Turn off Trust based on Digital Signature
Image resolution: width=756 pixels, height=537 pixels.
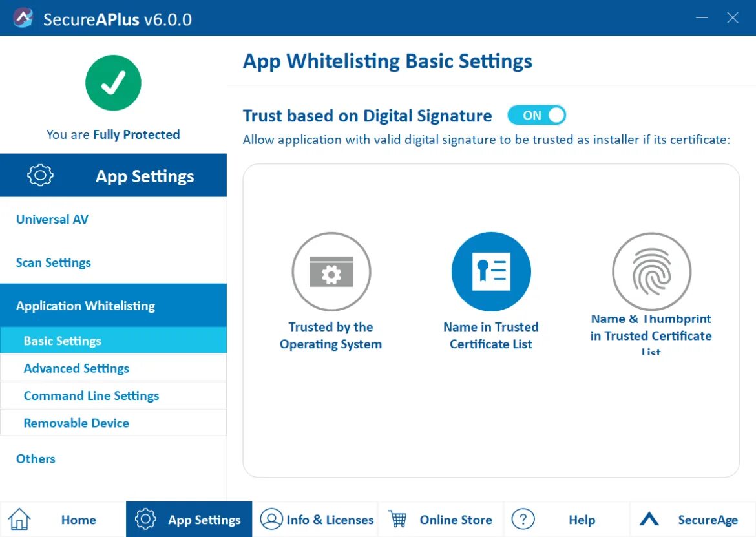[537, 115]
